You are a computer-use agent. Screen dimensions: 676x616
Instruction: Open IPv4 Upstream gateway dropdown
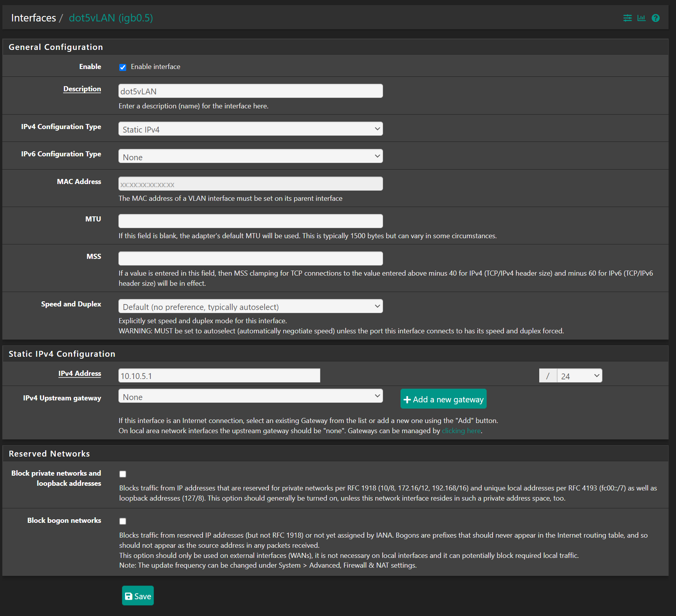(x=251, y=396)
